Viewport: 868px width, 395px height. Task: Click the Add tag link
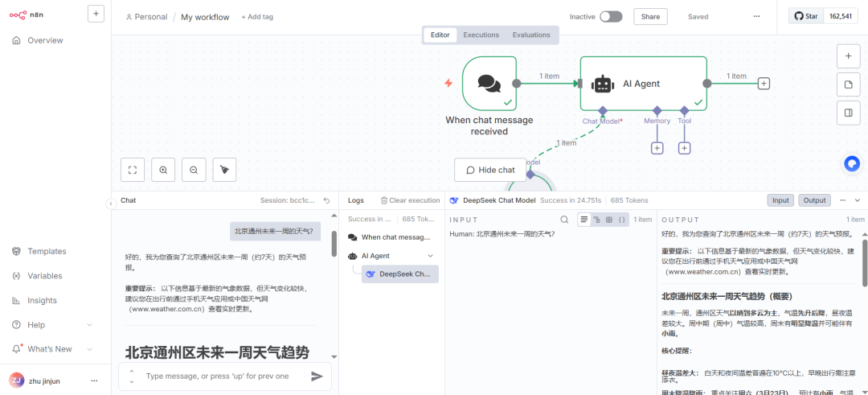click(x=257, y=17)
